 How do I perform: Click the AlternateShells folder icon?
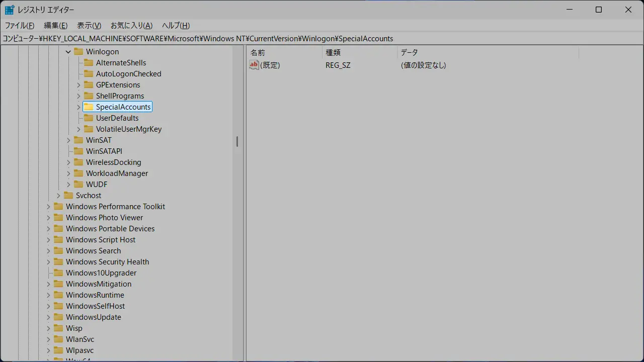click(x=89, y=63)
